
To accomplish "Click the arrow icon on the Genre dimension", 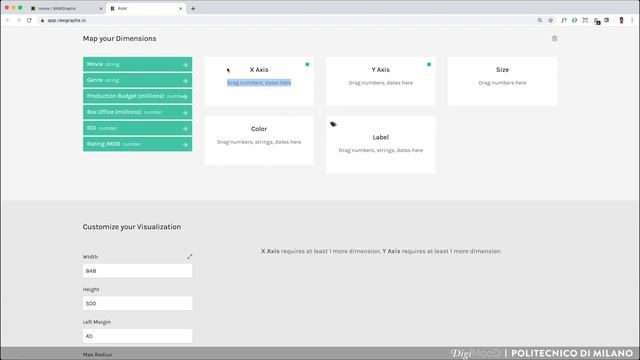I will [x=185, y=81].
